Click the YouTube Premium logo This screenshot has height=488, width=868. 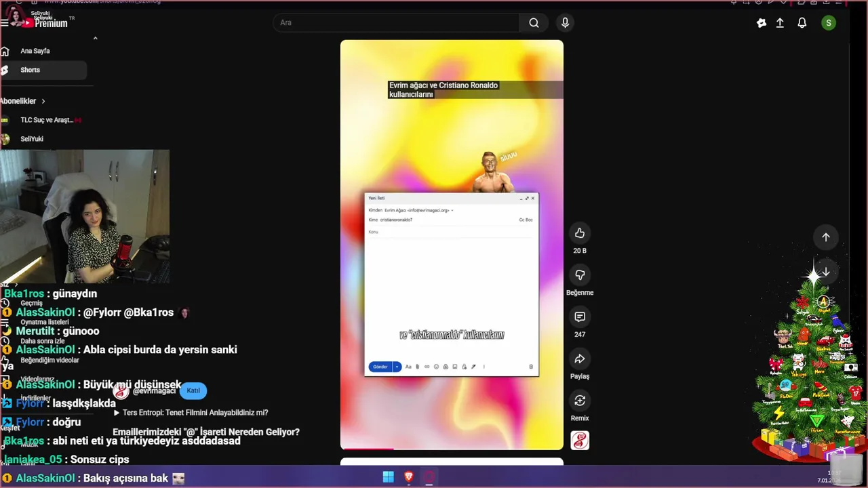click(45, 22)
